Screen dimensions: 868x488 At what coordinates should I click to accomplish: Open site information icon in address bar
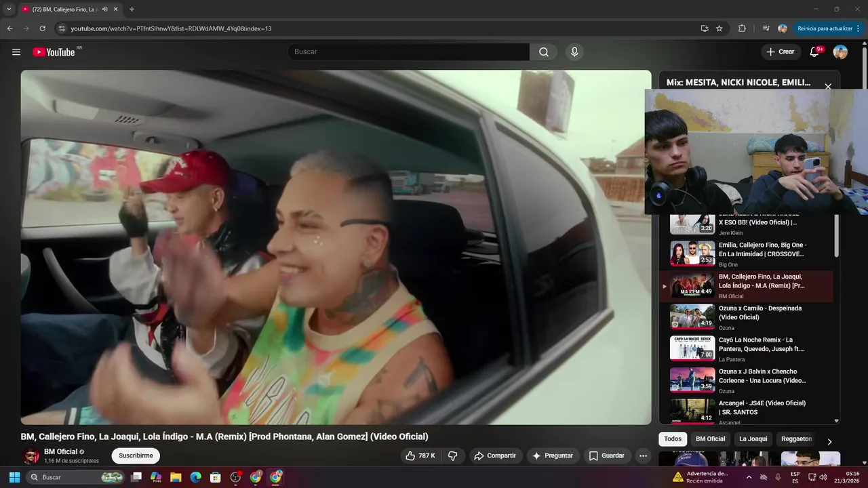click(62, 28)
